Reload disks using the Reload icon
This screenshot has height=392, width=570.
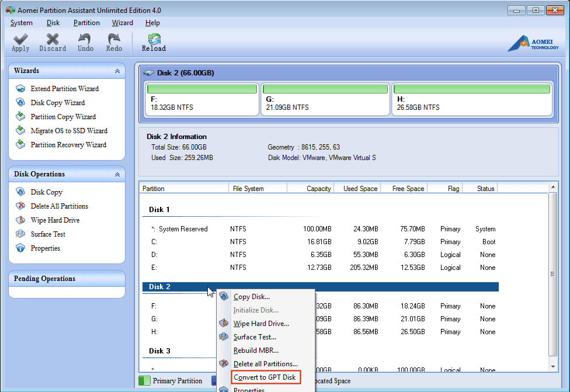point(154,39)
